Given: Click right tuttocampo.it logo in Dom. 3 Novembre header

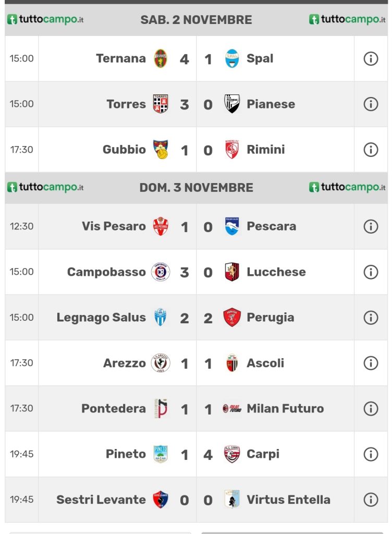Looking at the screenshot, I should click(347, 187).
